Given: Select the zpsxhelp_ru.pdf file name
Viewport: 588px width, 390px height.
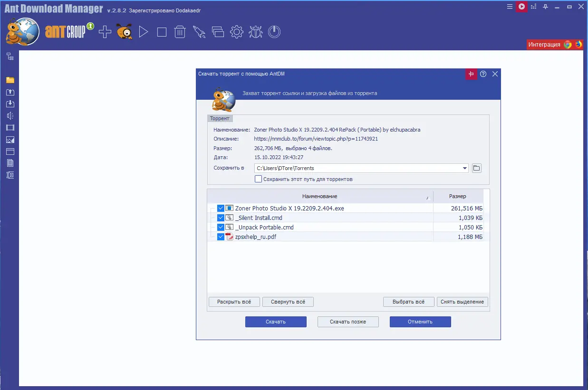Looking at the screenshot, I should coord(256,237).
